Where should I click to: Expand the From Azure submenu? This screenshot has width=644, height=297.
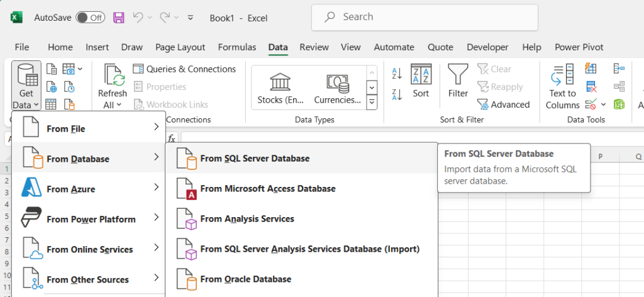coord(88,189)
